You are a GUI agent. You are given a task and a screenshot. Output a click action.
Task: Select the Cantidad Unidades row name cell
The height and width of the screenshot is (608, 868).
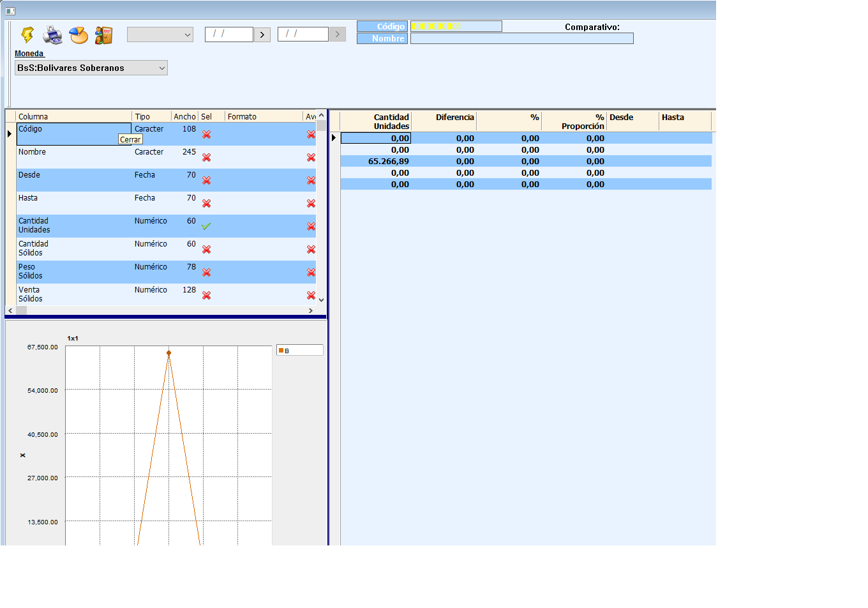(74, 226)
